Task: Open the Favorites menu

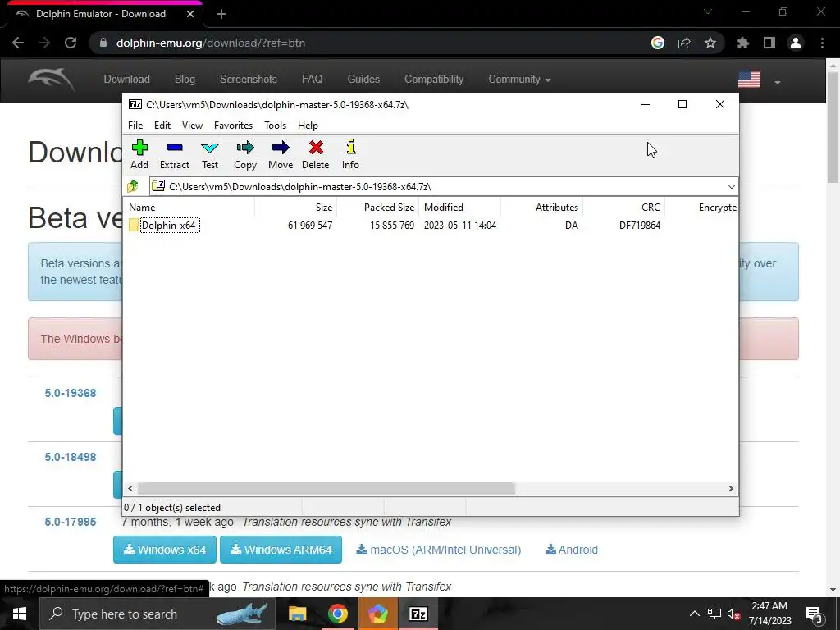Action: [233, 126]
